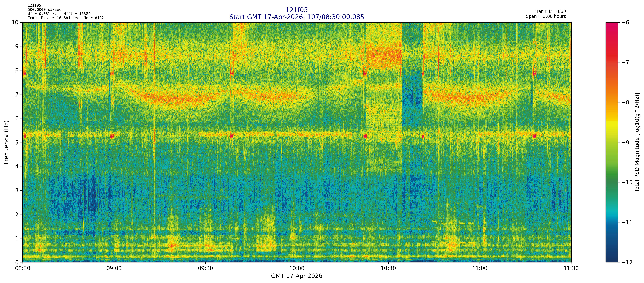This screenshot has width=644, height=283.
Task: Click the 'Hann, k = 660' annotation
Action: pos(550,12)
